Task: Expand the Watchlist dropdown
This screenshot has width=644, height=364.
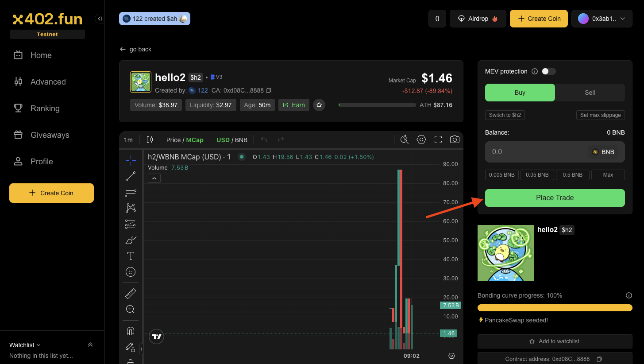Action: coord(25,345)
